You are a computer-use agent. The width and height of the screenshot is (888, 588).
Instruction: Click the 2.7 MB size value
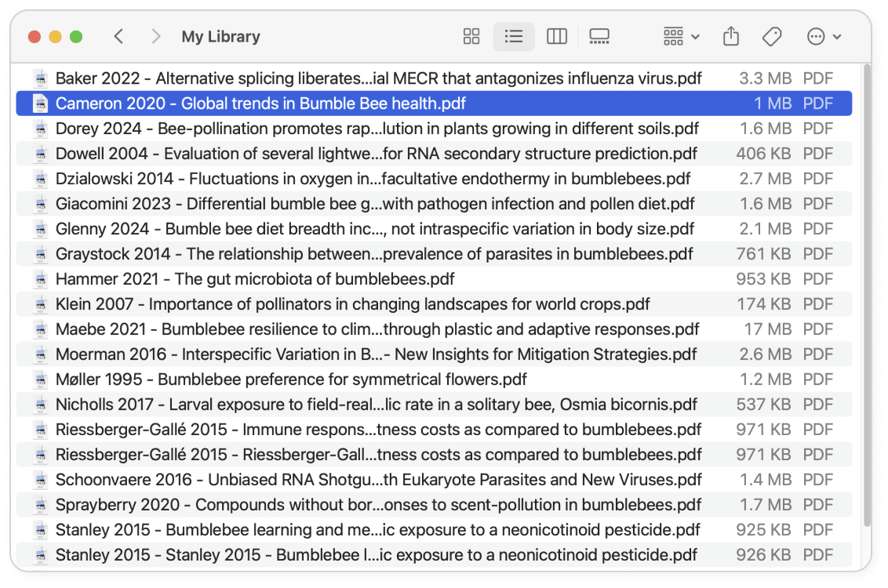765,179
